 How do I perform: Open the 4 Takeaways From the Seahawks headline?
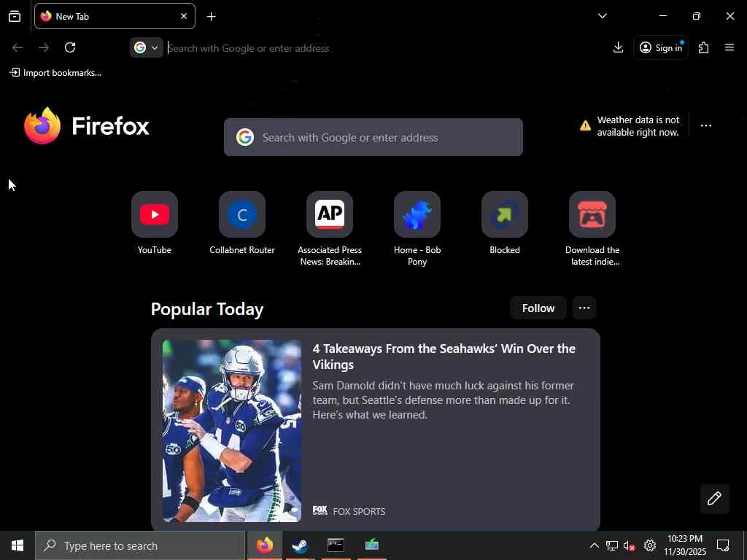tap(444, 356)
